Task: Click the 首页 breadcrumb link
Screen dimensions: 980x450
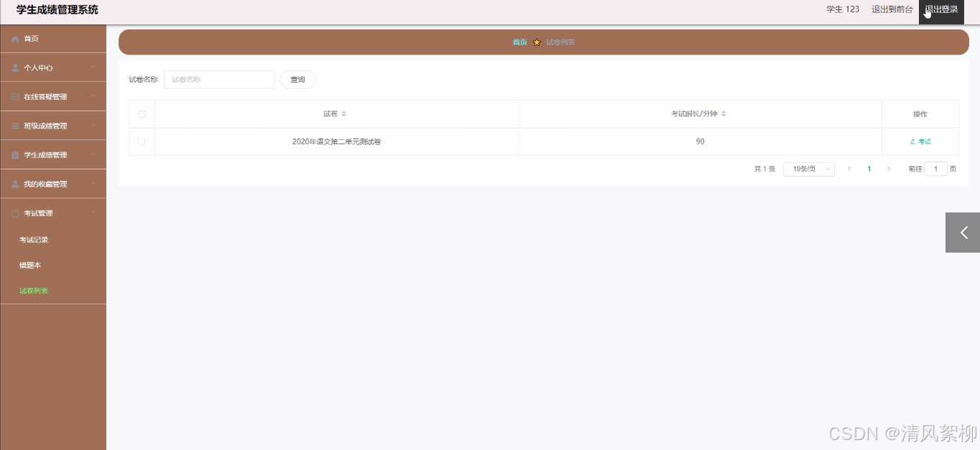Action: pos(519,42)
